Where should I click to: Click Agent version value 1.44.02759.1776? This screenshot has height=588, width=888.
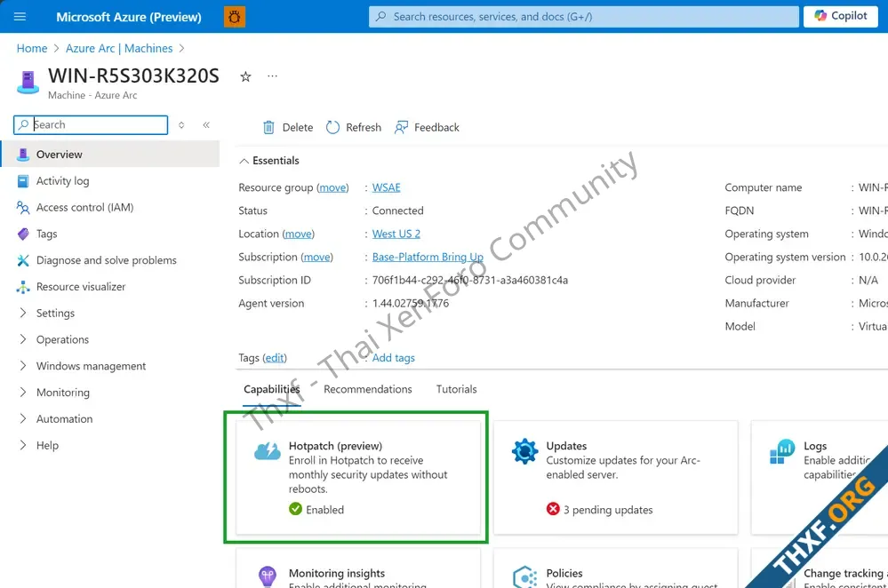(411, 304)
